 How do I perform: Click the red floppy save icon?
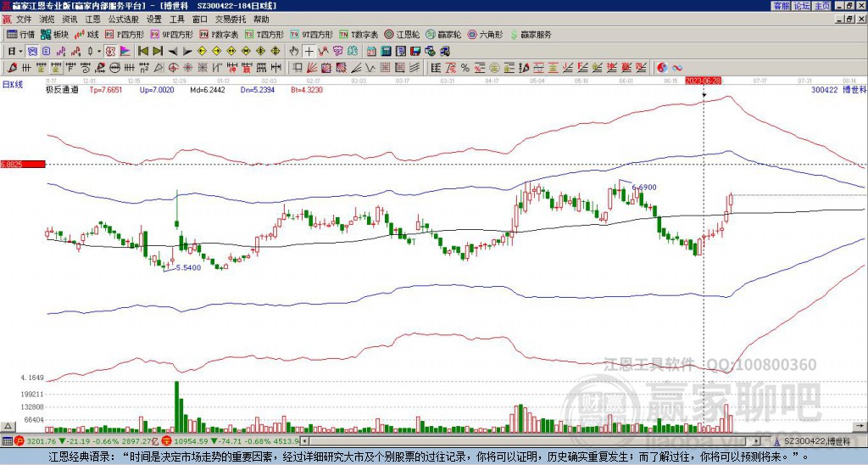click(x=415, y=52)
